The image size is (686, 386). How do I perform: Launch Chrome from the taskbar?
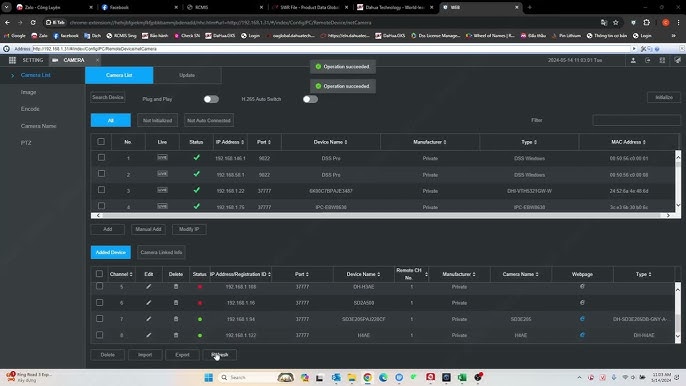coord(368,377)
